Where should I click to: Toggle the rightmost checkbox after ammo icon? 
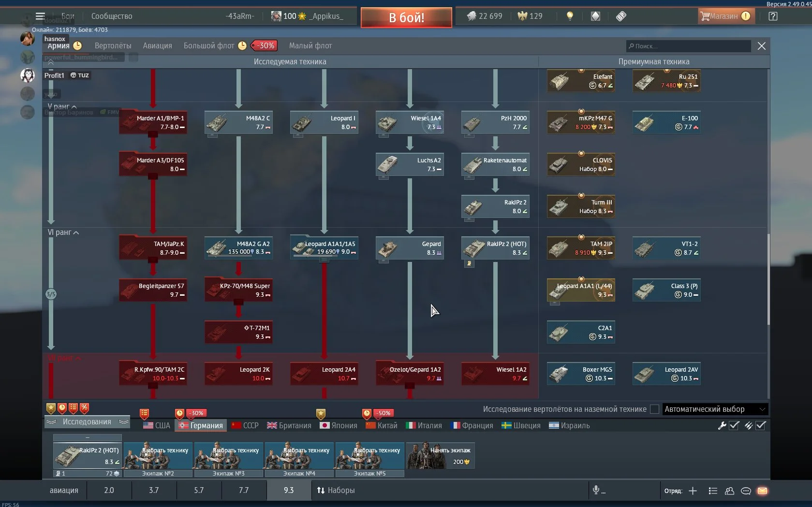tap(760, 425)
